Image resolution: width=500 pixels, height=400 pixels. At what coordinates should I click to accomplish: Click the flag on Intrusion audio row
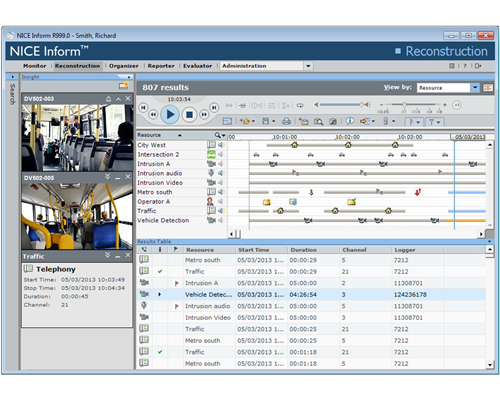pos(177,306)
